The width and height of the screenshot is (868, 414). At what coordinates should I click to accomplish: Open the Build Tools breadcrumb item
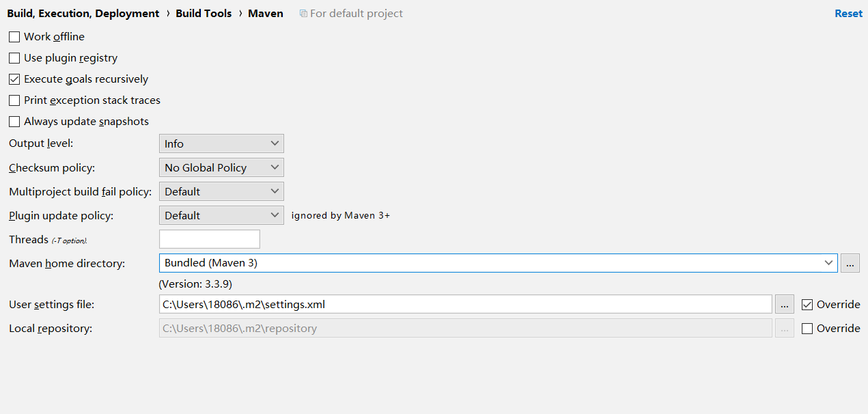pyautogui.click(x=204, y=14)
